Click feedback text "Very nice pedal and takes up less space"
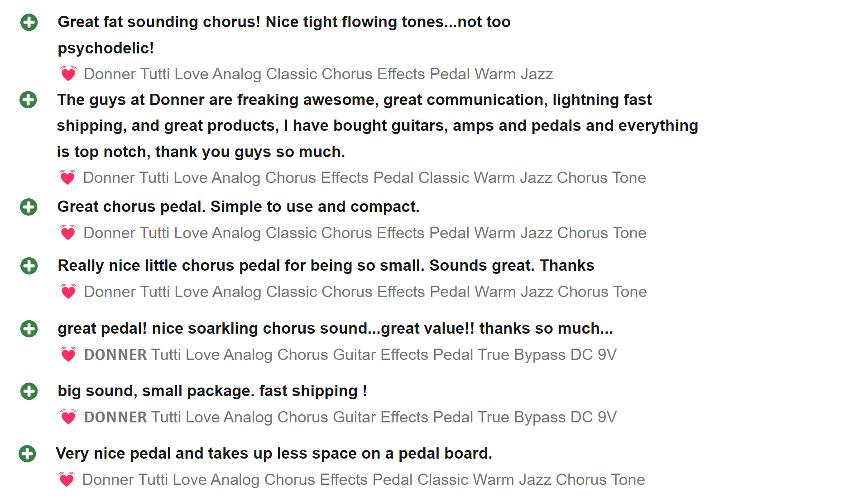Screen dimensions: 868x503 [x=273, y=454]
